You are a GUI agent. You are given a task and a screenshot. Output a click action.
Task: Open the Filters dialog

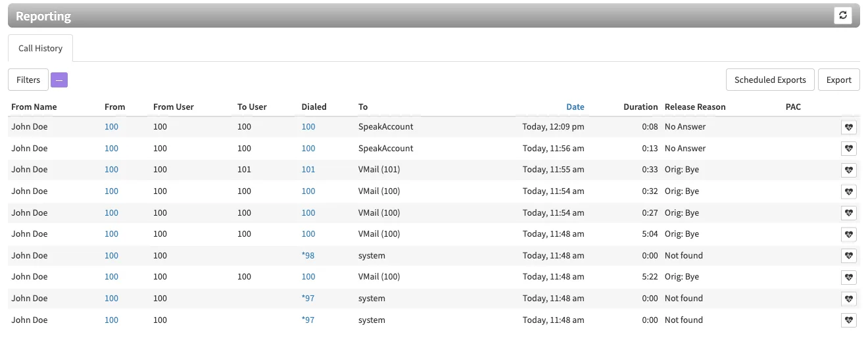point(28,80)
